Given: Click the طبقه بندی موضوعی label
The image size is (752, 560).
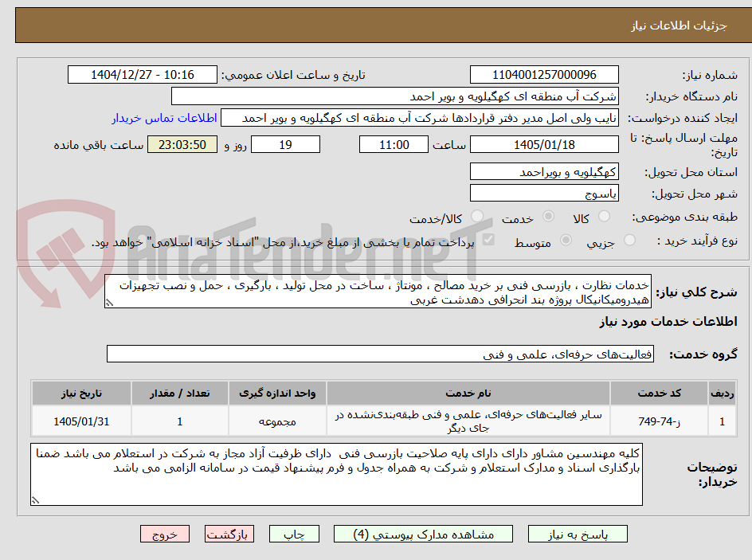Looking at the screenshot, I should click(684, 217).
